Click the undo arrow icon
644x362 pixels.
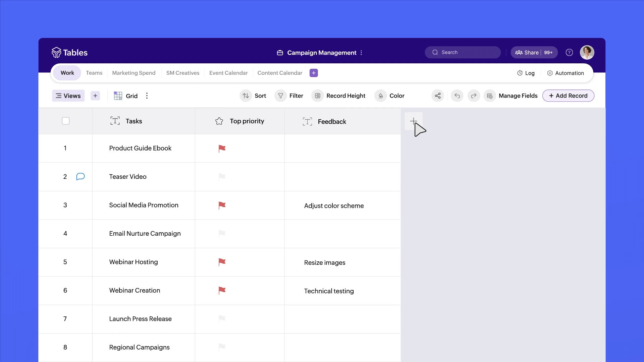click(x=457, y=96)
